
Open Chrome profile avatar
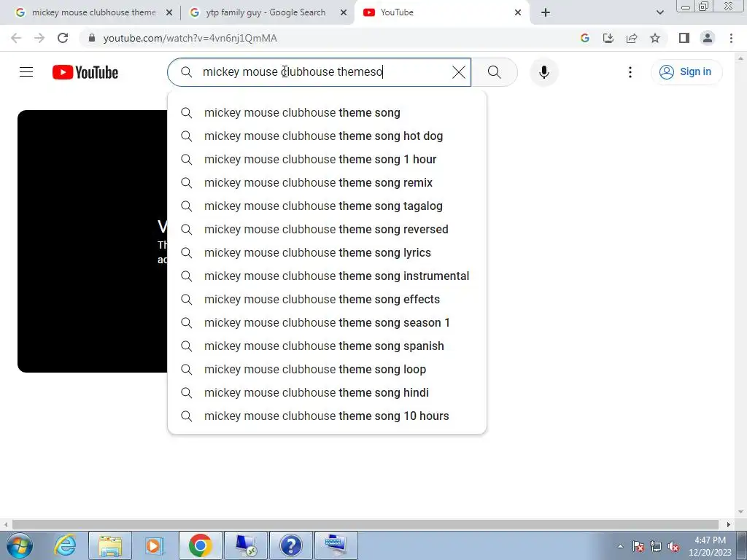coord(708,38)
